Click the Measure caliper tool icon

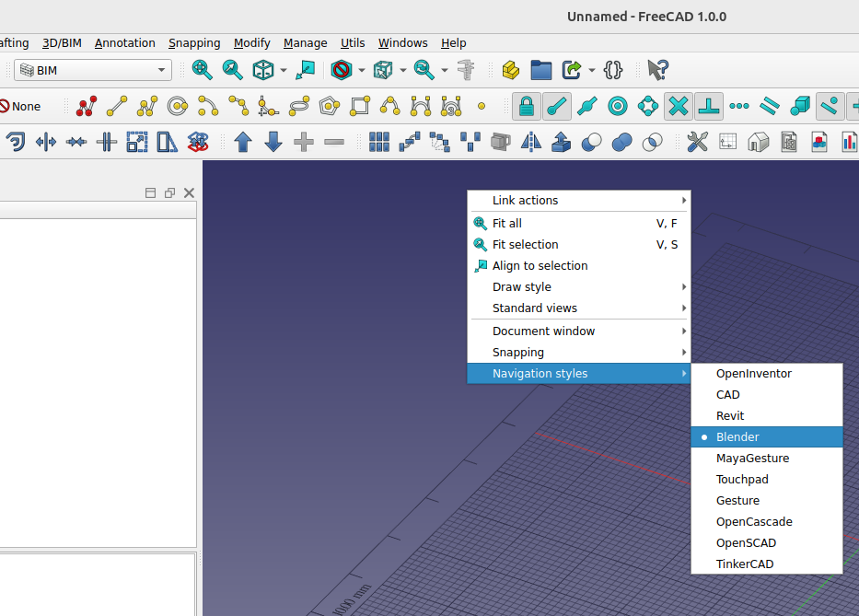469,70
